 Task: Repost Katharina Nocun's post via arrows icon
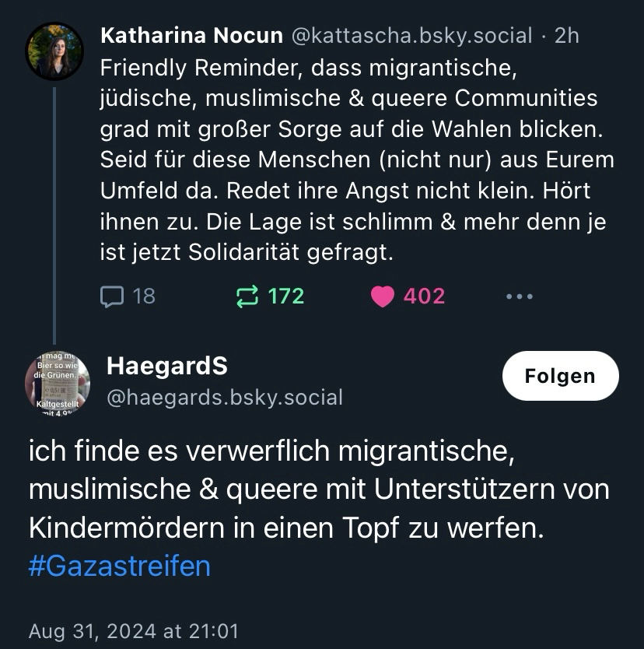[x=247, y=296]
